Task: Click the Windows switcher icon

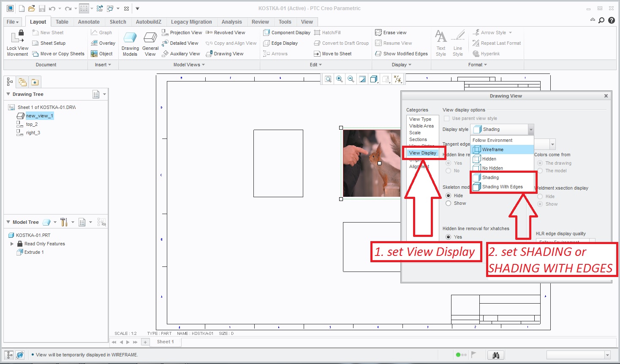Action: coord(110,8)
